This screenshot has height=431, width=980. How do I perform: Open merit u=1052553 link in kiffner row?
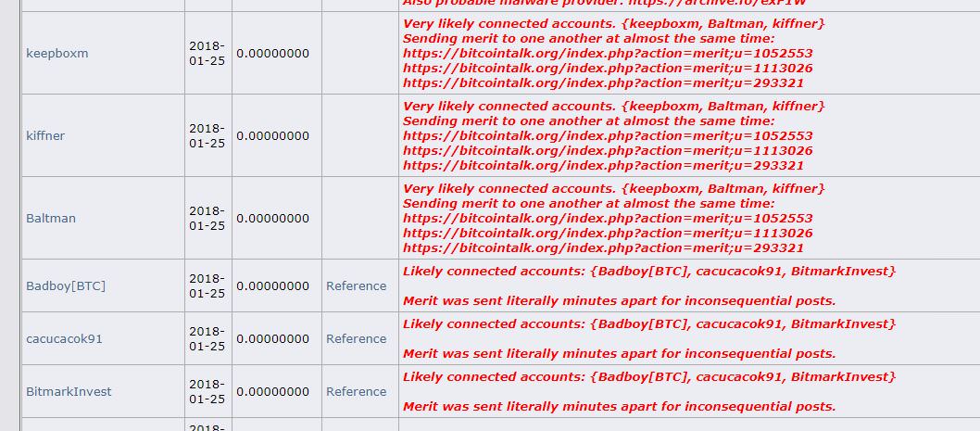point(608,135)
